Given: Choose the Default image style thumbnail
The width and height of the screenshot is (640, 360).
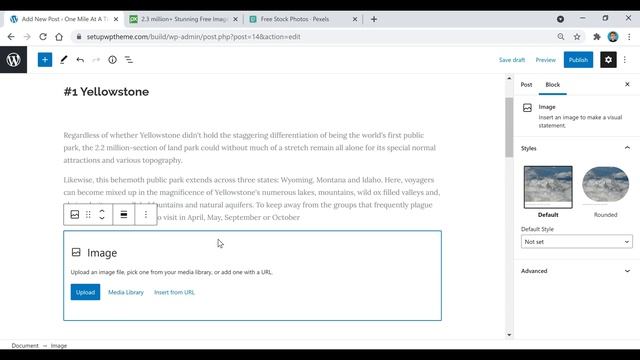Looking at the screenshot, I should click(x=548, y=187).
